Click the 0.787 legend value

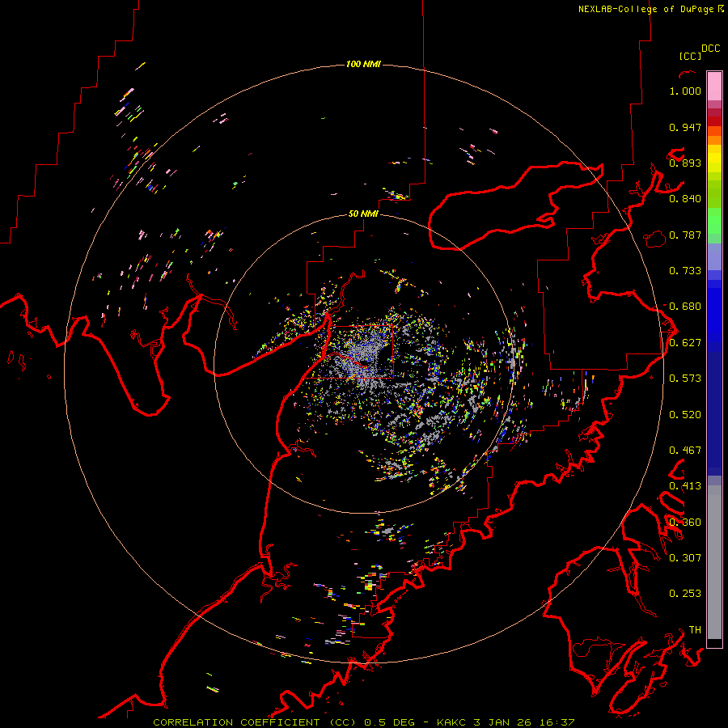pos(685,235)
